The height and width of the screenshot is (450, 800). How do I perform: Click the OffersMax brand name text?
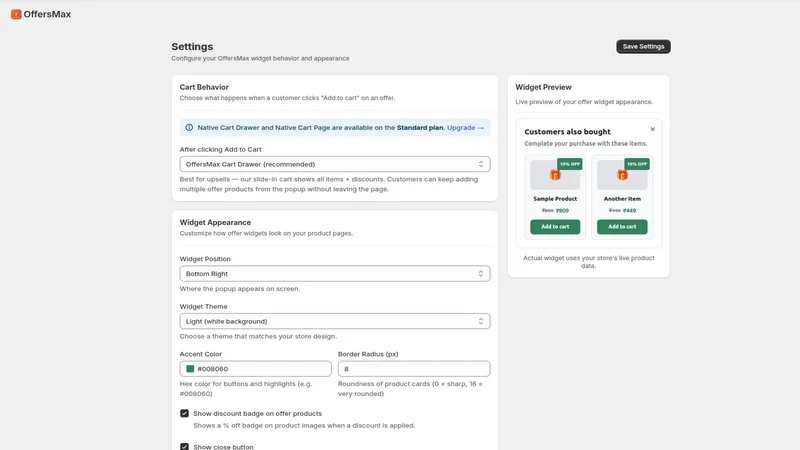click(47, 14)
